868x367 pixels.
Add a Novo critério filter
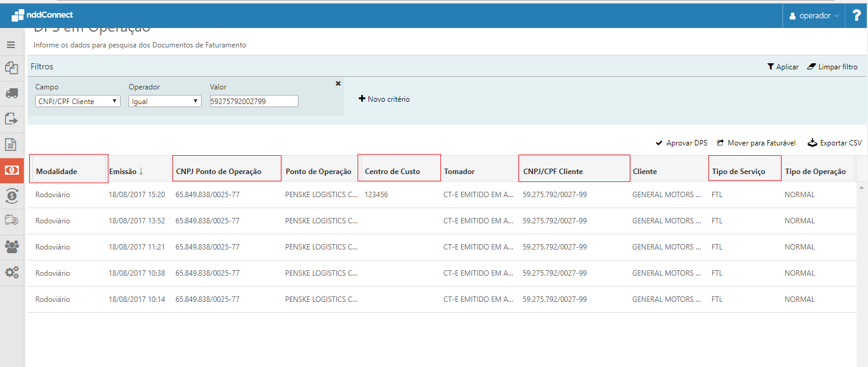point(384,99)
